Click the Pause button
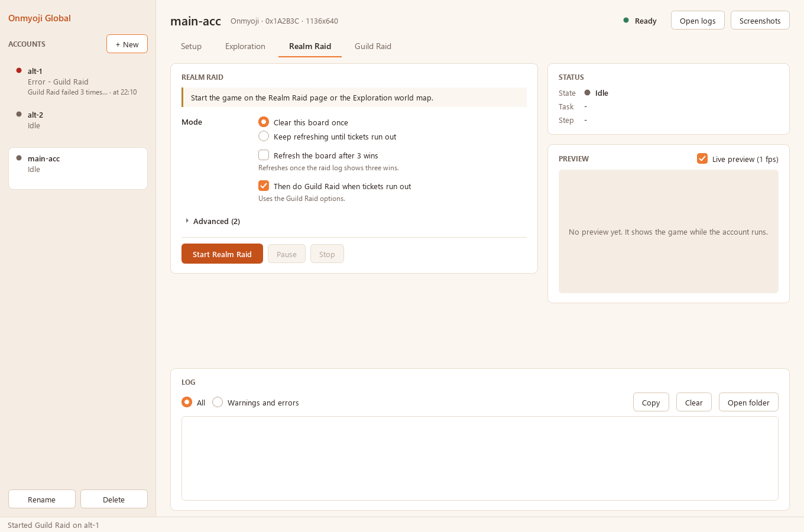The width and height of the screenshot is (804, 532). [x=287, y=254]
